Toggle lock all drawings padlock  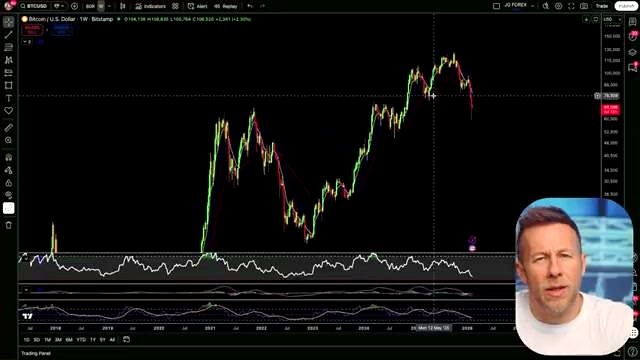[9, 183]
